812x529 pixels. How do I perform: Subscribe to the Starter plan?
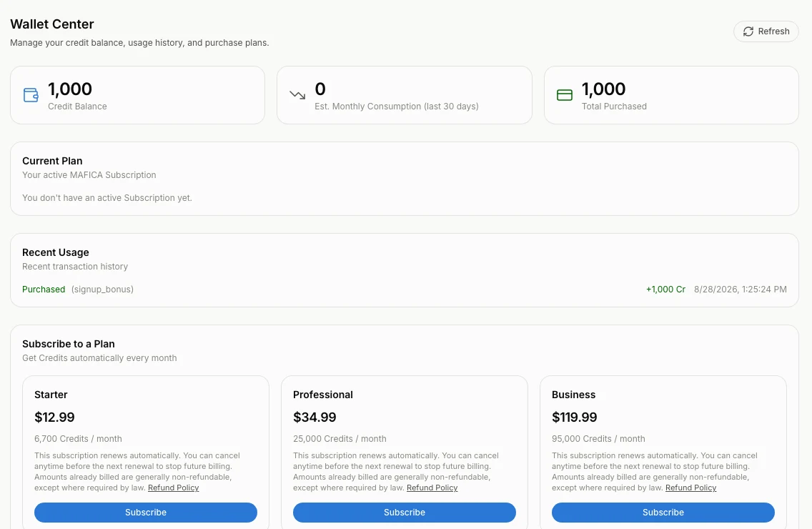point(146,513)
